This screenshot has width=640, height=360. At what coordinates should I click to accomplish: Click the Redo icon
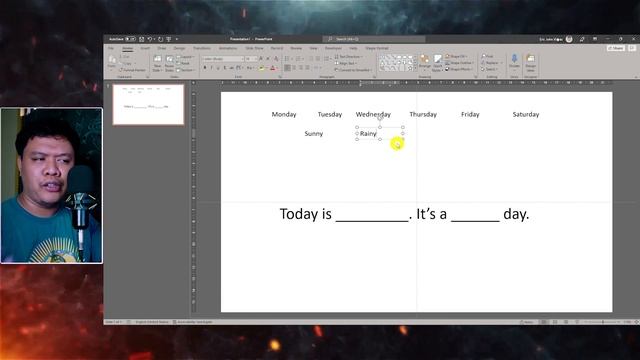[160, 39]
